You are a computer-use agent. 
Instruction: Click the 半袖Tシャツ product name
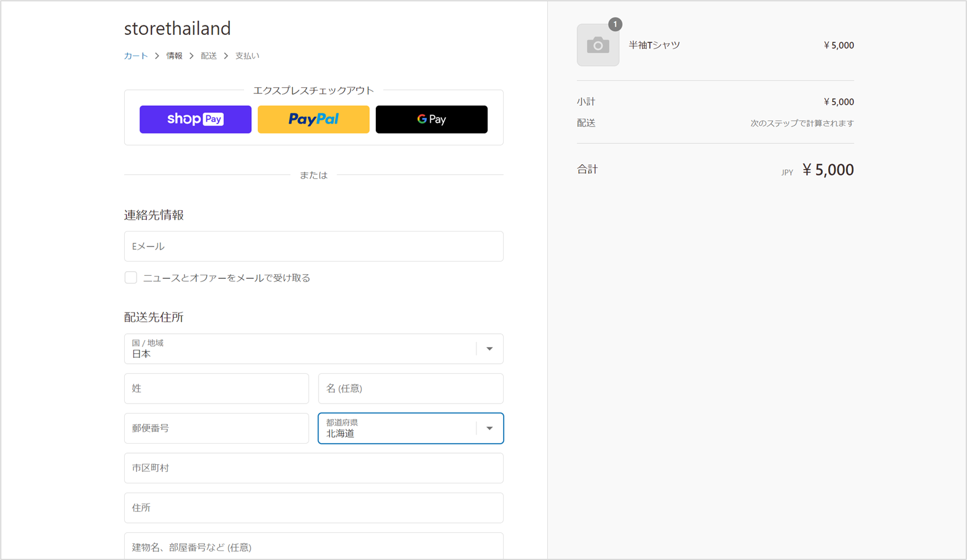(x=654, y=45)
